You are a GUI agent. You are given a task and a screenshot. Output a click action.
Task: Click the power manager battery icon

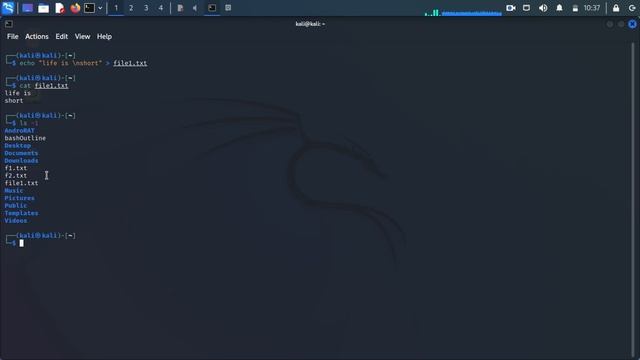click(x=575, y=9)
